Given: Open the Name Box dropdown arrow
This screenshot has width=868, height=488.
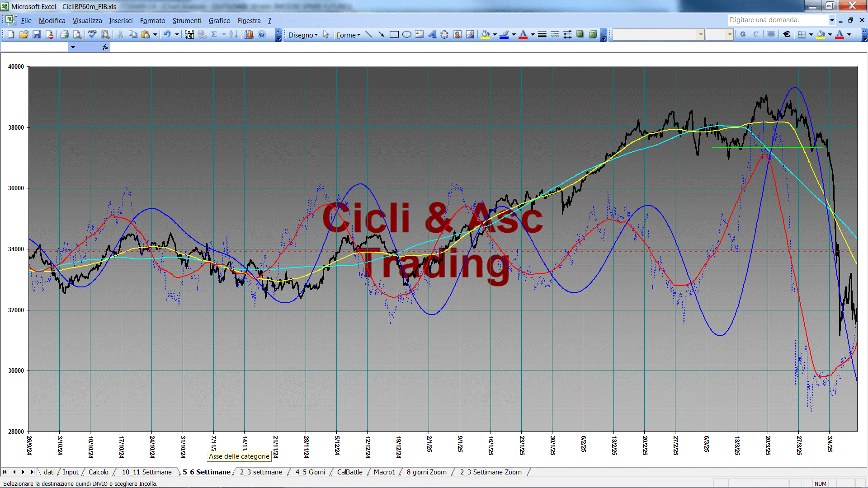Looking at the screenshot, I should click(72, 47).
